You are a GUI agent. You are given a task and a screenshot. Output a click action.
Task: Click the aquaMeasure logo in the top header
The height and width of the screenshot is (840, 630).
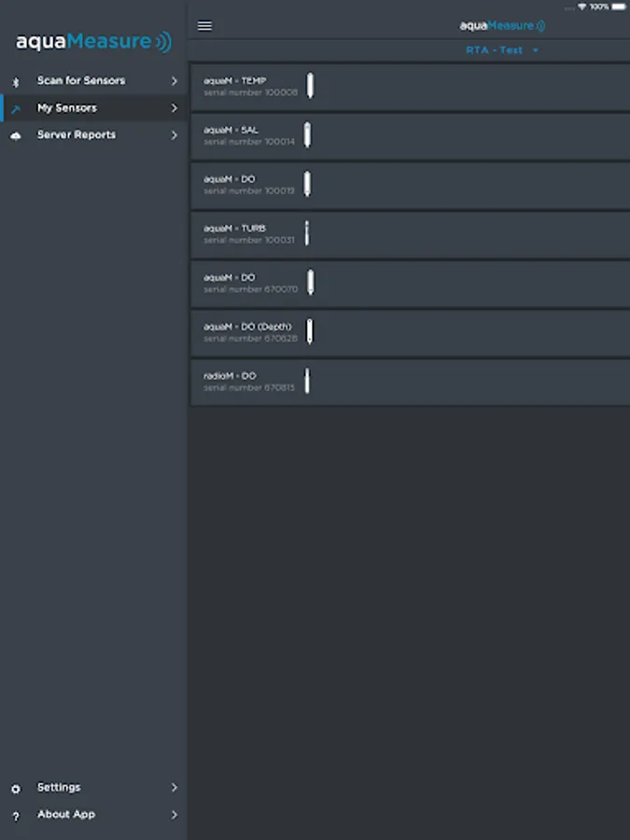click(x=502, y=26)
